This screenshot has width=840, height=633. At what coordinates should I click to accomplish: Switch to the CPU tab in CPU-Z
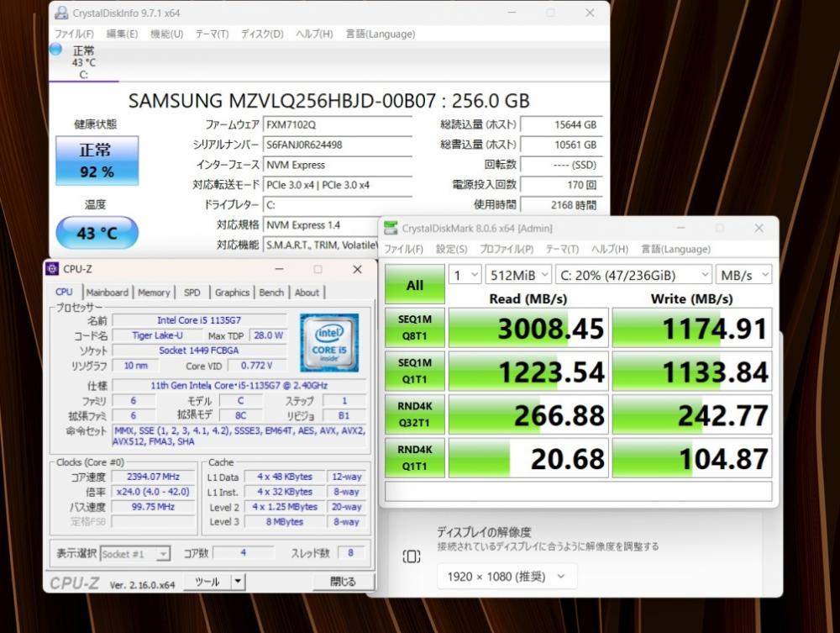click(64, 292)
